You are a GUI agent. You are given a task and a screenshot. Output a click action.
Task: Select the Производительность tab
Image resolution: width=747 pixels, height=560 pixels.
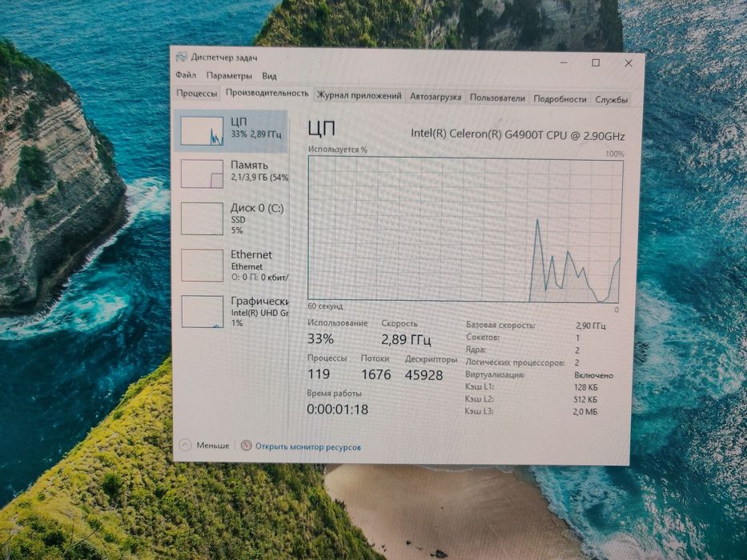coord(267,94)
